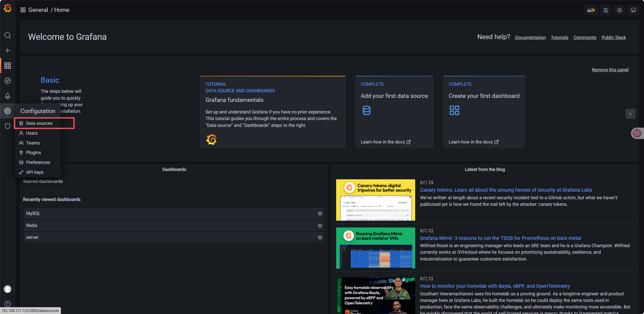
Task: Click data source database icon in card
Action: [x=366, y=110]
